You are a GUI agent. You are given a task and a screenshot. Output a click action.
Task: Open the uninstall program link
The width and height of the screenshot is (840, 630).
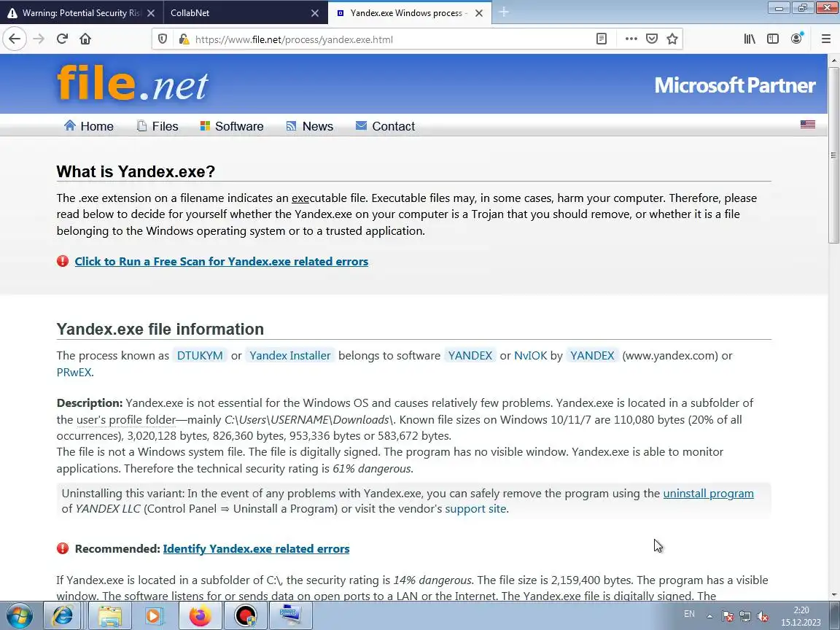[708, 494]
